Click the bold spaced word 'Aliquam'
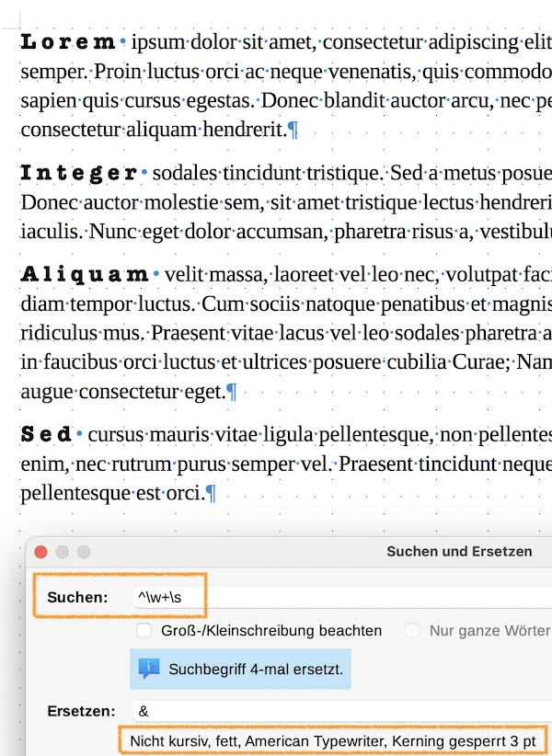The width and height of the screenshot is (552, 756). coord(84,274)
